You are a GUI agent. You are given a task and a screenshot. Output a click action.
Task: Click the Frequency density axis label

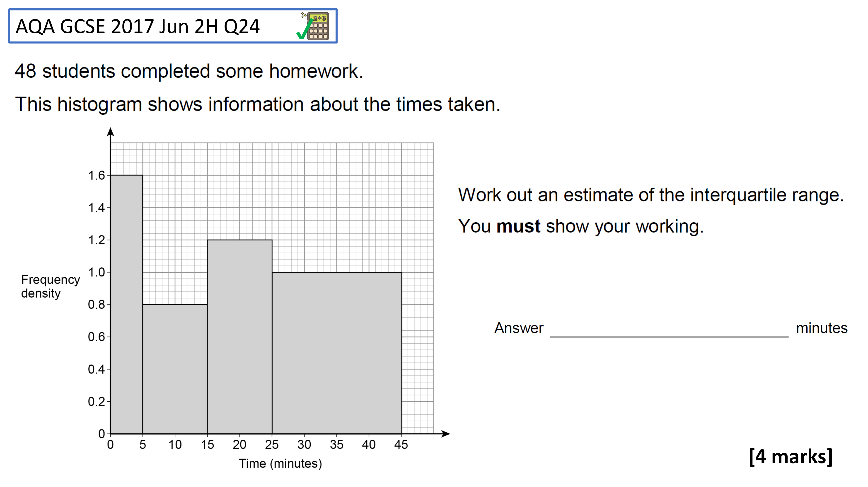(51, 286)
